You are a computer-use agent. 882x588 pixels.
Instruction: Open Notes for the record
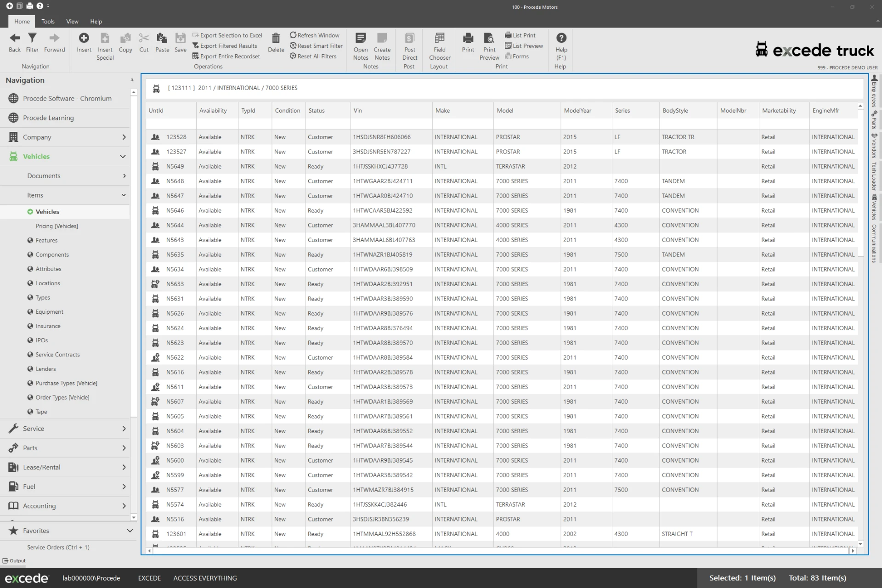pos(361,46)
